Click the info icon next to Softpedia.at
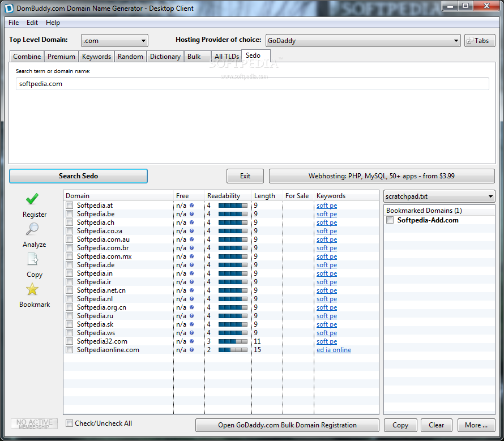Image resolution: width=504 pixels, height=441 pixels. click(191, 205)
